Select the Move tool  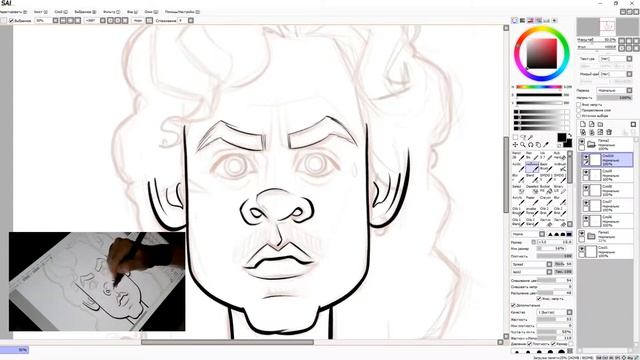click(515, 145)
